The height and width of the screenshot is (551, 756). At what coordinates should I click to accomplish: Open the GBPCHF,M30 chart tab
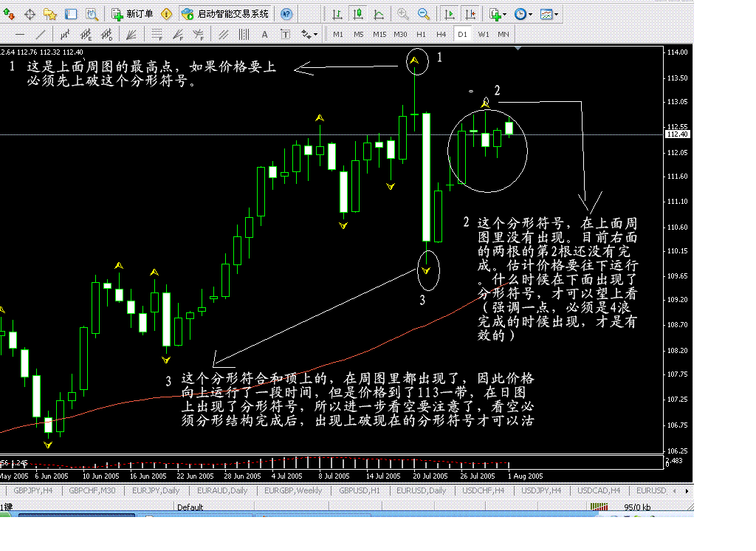click(x=92, y=490)
